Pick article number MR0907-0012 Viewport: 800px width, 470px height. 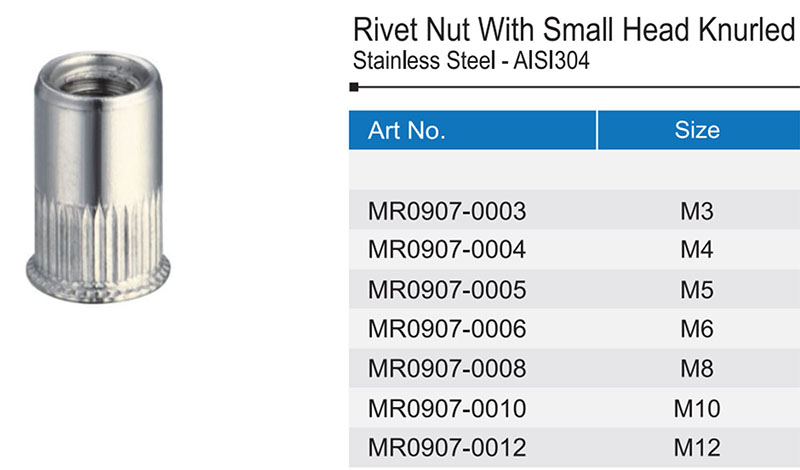[x=447, y=447]
